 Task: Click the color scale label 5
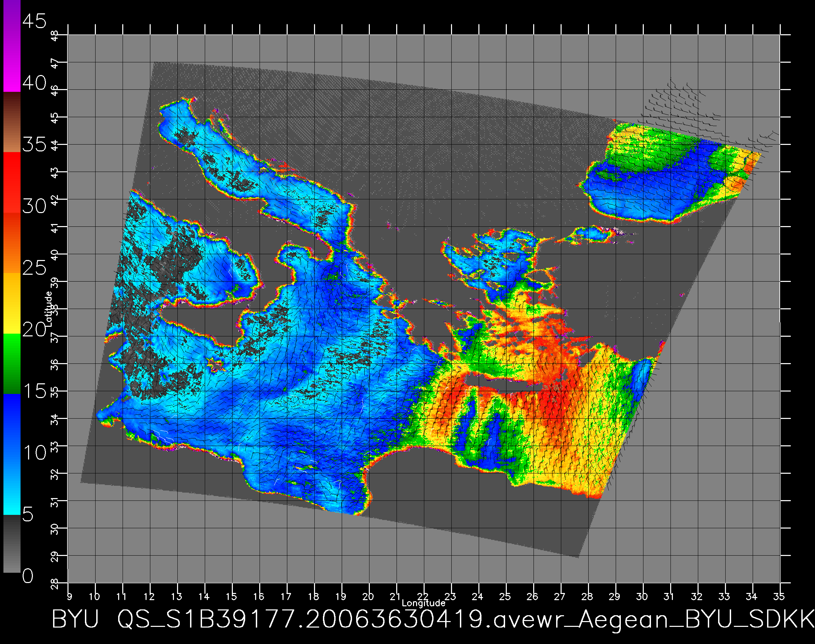pyautogui.click(x=28, y=514)
